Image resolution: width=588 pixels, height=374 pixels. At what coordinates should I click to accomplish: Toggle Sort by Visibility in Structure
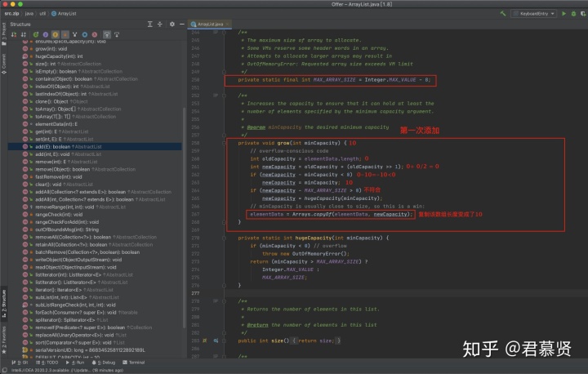[14, 34]
